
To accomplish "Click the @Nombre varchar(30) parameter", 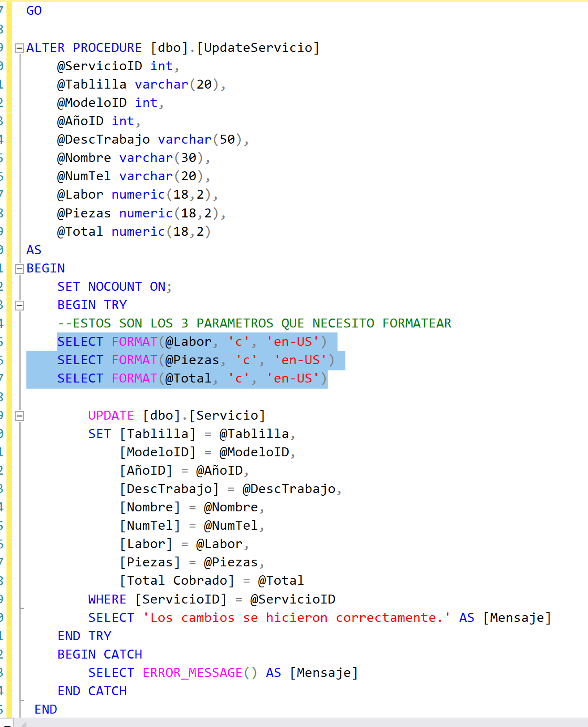I will pyautogui.click(x=134, y=158).
